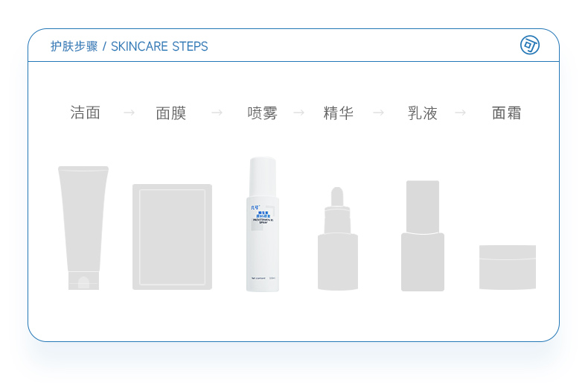Select the cleanser tube icon
Viewport: 588px width, 383px height.
tap(83, 228)
